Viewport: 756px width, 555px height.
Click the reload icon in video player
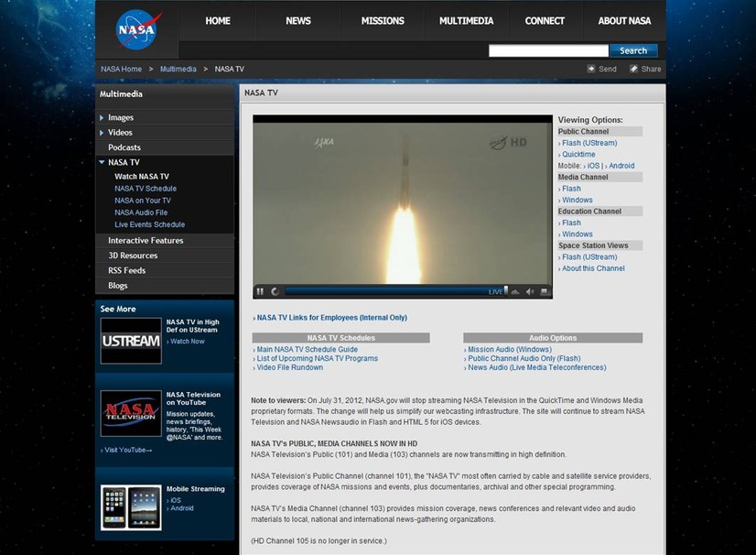275,291
